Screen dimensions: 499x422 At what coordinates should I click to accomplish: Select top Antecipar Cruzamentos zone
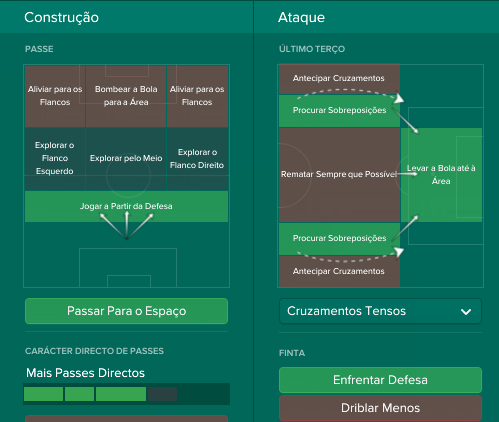pos(339,79)
